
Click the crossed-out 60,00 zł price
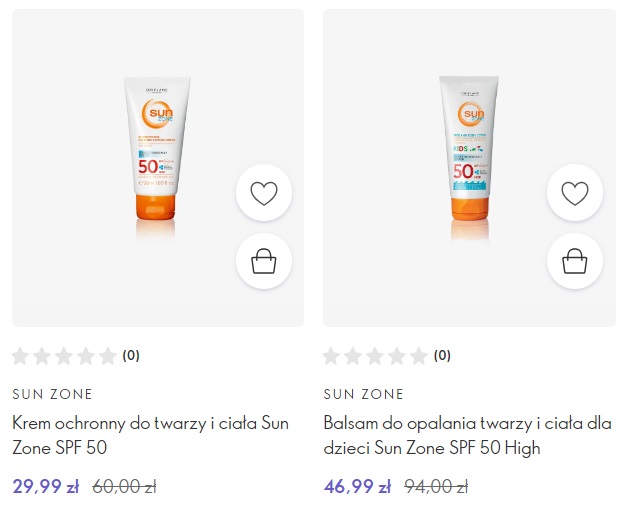click(x=124, y=487)
